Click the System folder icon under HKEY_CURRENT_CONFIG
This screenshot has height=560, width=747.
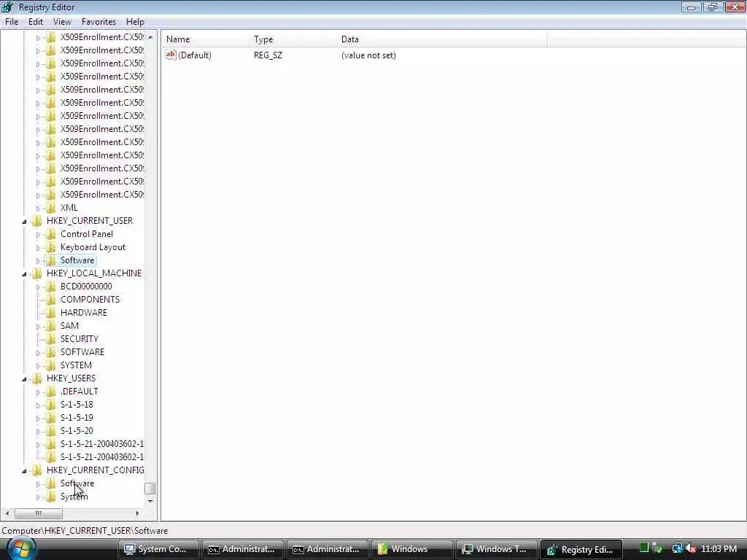pyautogui.click(x=50, y=497)
